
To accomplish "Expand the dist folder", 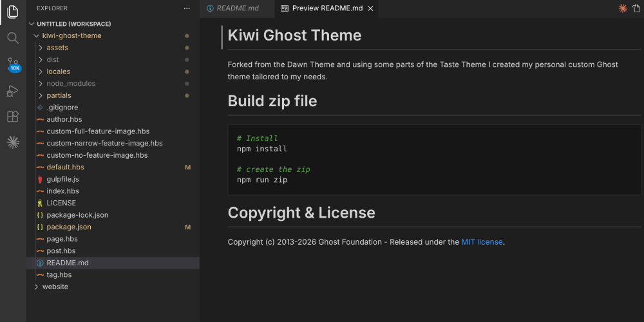I will click(x=113, y=59).
